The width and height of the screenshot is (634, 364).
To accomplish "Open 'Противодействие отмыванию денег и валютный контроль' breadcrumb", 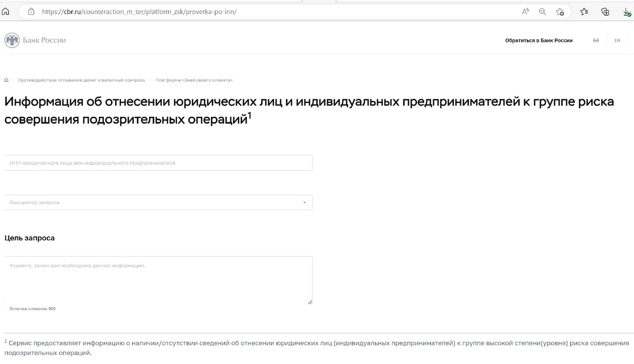I will [x=81, y=80].
